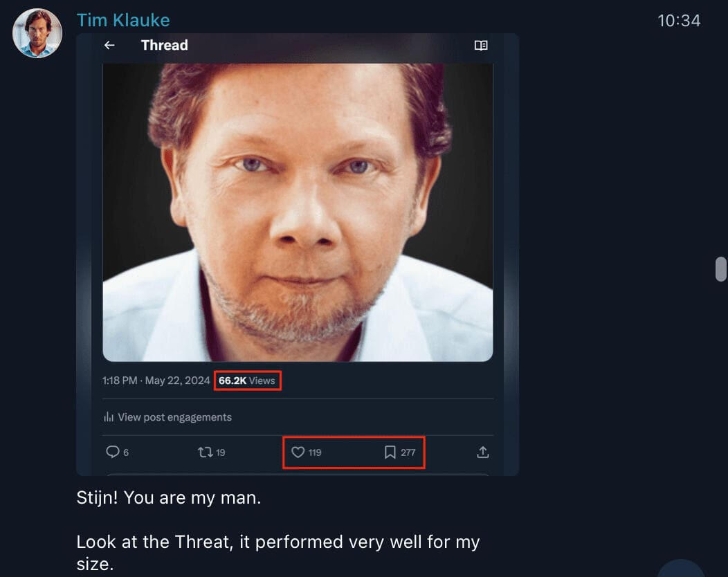Open reader view book icon
Screen dimensions: 728x577
(x=481, y=46)
